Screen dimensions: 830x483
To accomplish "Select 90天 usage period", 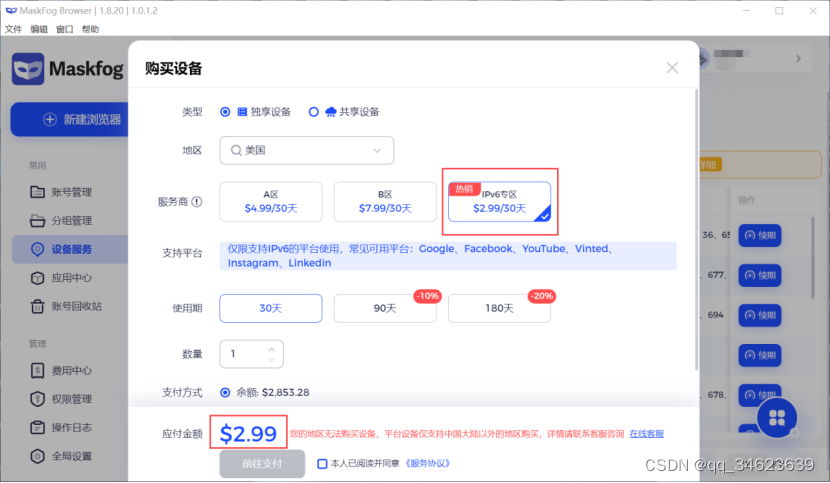I will tap(385, 308).
